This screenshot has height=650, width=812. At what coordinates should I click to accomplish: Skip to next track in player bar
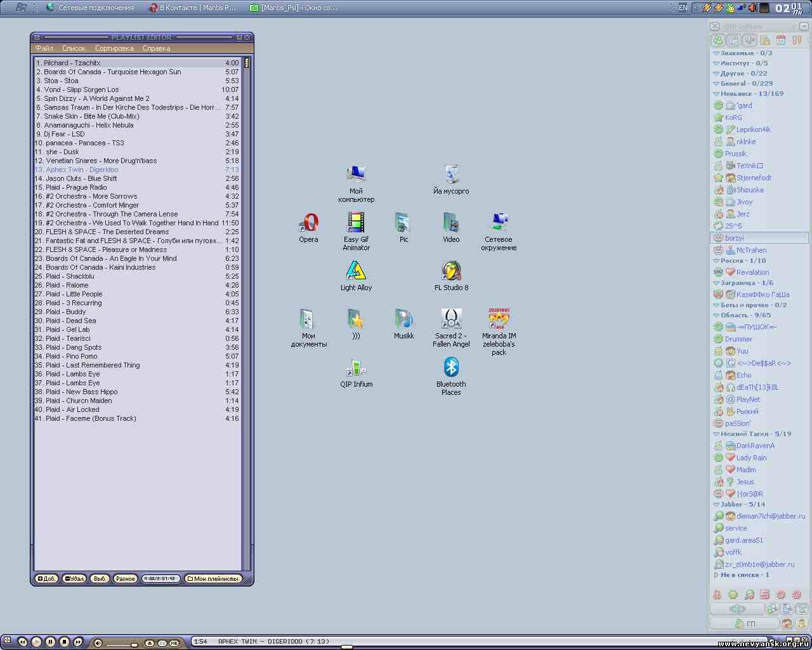point(78,642)
